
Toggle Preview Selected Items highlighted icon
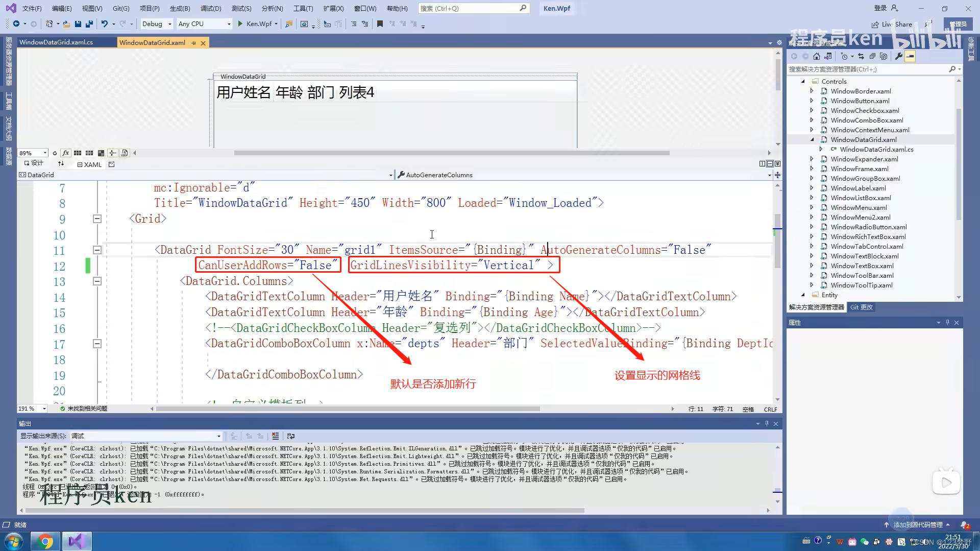(x=910, y=56)
